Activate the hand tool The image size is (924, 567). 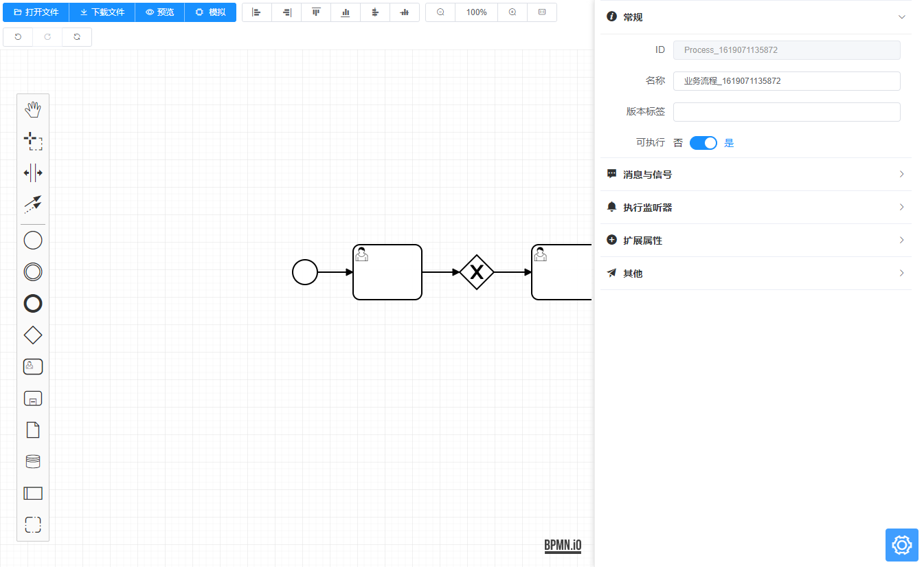pyautogui.click(x=33, y=109)
